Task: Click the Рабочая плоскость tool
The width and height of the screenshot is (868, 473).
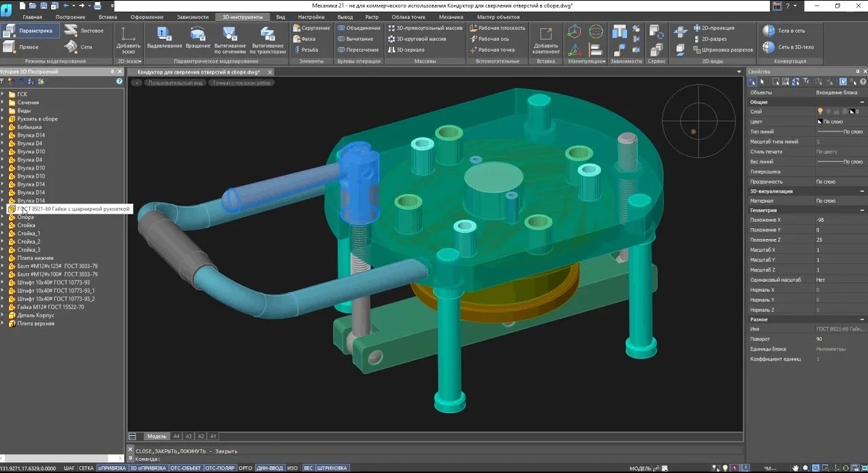Action: coord(497,29)
